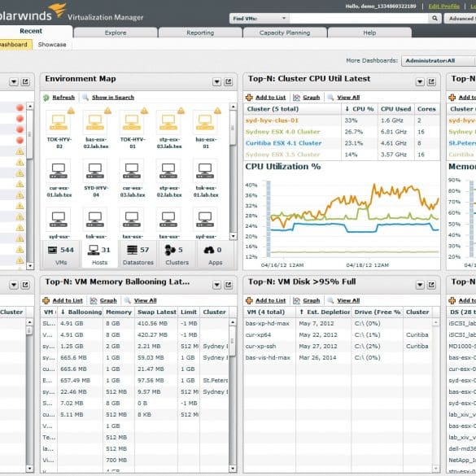Image resolution: width=476 pixels, height=476 pixels.
Task: Sort by the Cores column header
Action: [x=426, y=109]
